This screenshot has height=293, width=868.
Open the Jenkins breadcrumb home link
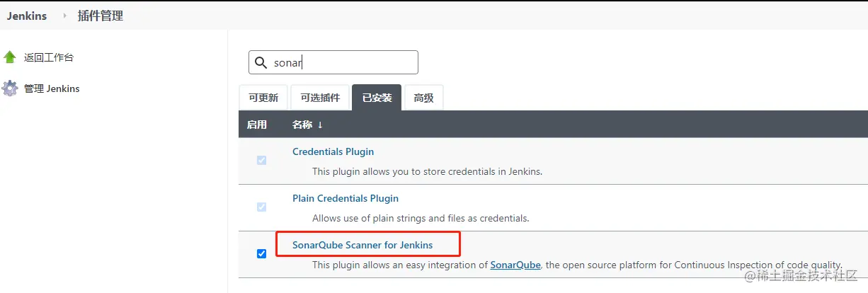coord(27,16)
